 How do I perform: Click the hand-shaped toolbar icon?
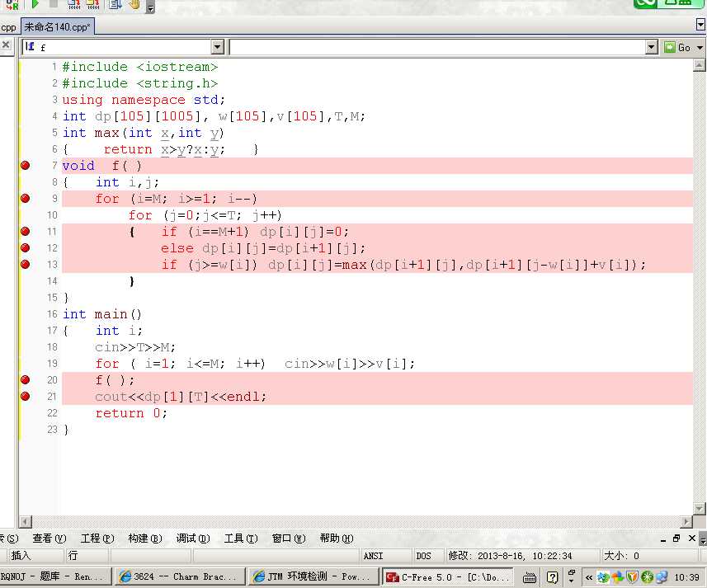[x=134, y=4]
